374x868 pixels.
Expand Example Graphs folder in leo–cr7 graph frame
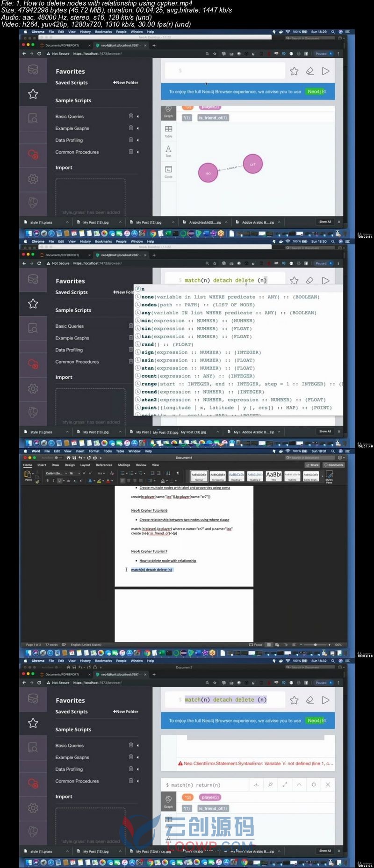tap(138, 128)
